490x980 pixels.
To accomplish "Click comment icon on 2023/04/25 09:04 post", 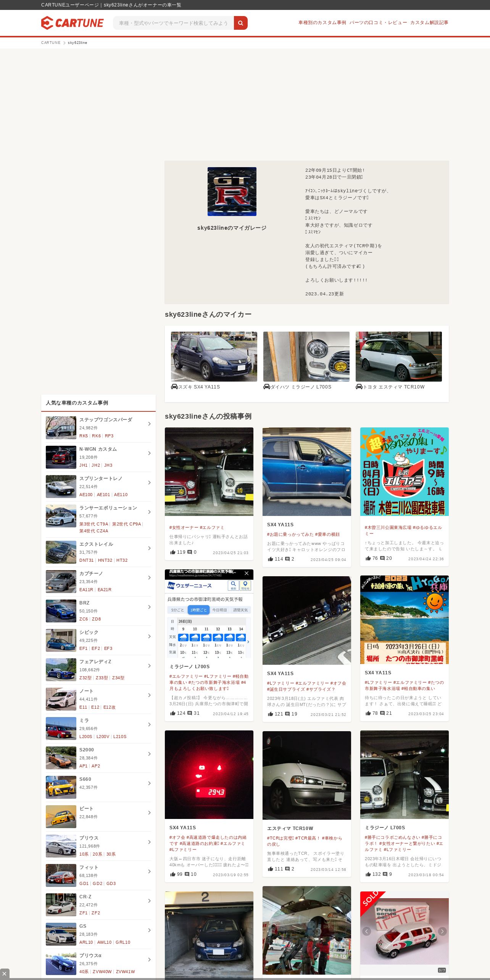I will pyautogui.click(x=287, y=559).
